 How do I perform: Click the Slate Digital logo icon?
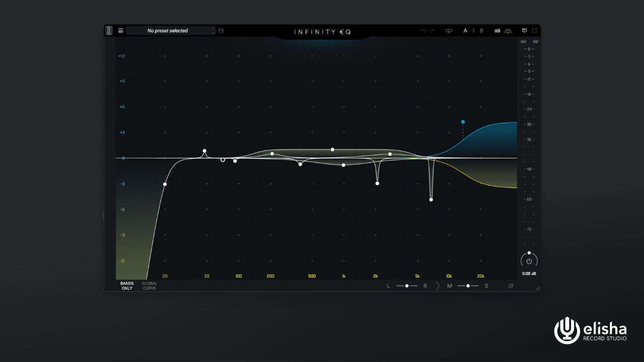[x=109, y=31]
